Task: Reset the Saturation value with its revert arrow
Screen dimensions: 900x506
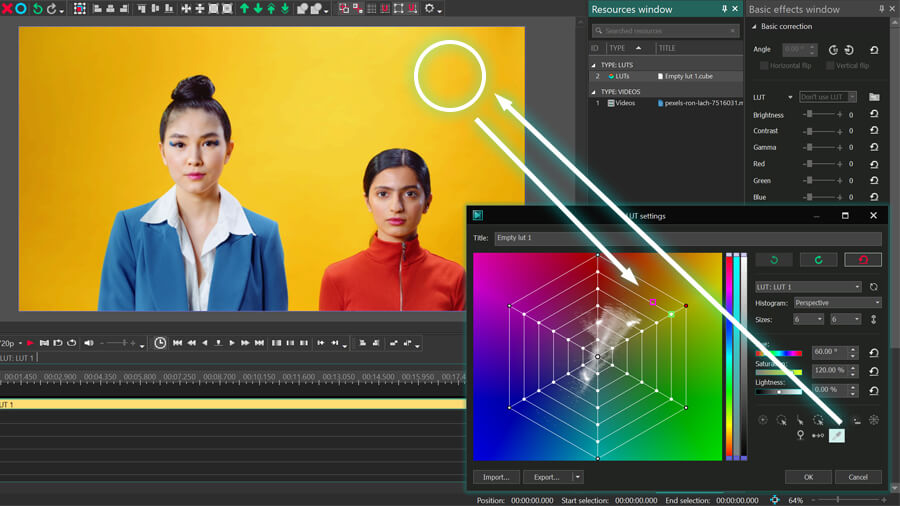Action: [874, 372]
